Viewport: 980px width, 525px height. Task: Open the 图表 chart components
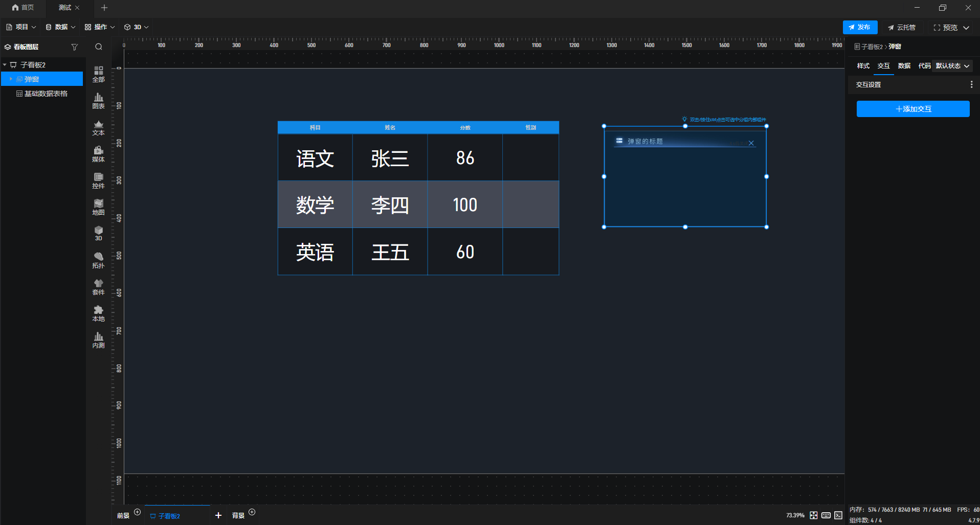coord(98,101)
